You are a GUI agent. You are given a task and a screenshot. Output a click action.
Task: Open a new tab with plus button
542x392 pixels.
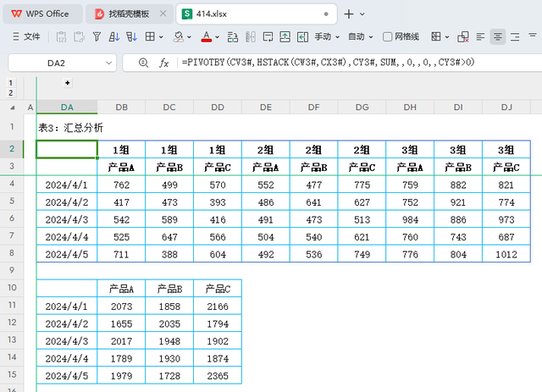coord(349,14)
